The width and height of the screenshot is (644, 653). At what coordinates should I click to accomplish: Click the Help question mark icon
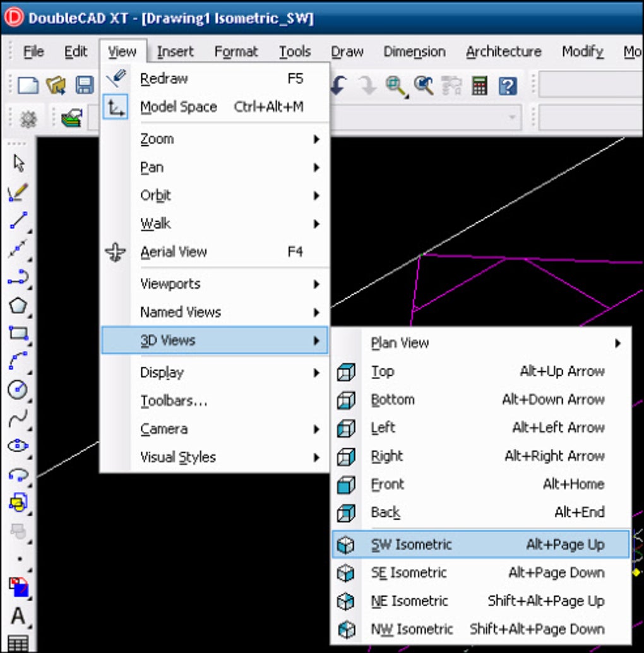(x=508, y=87)
